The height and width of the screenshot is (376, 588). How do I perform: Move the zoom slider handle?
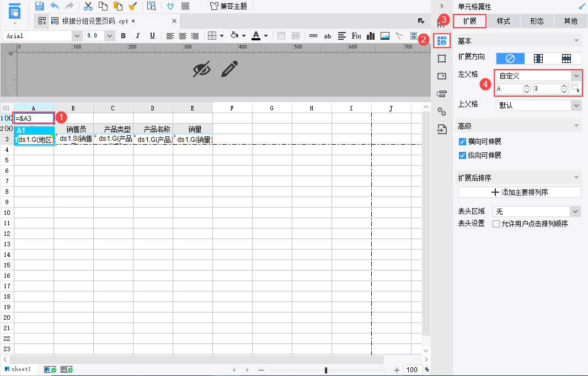pos(326,370)
